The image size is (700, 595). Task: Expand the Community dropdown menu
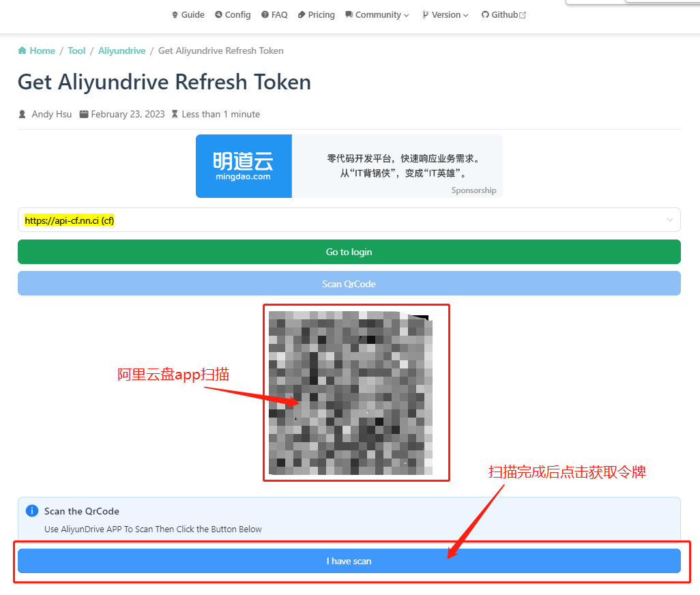point(377,15)
